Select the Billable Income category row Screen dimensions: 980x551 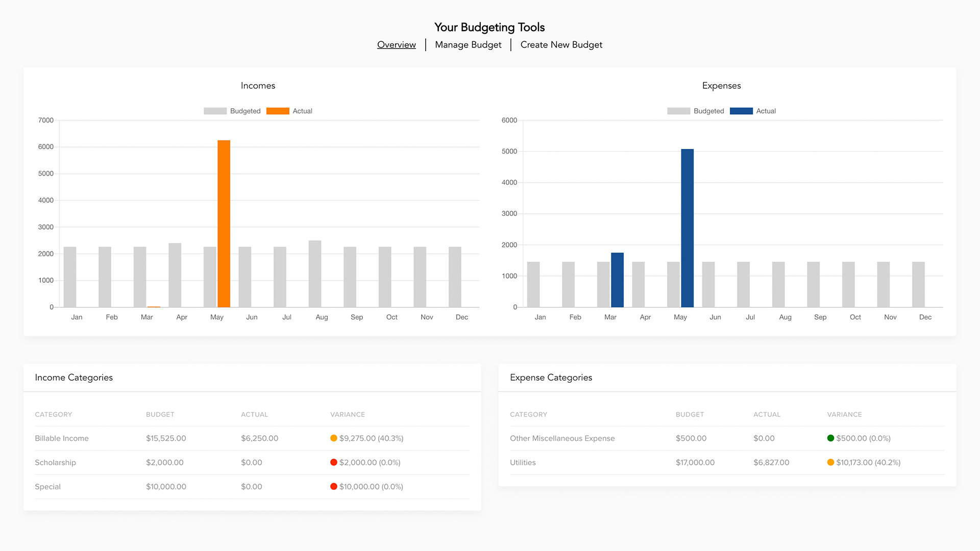62,438
